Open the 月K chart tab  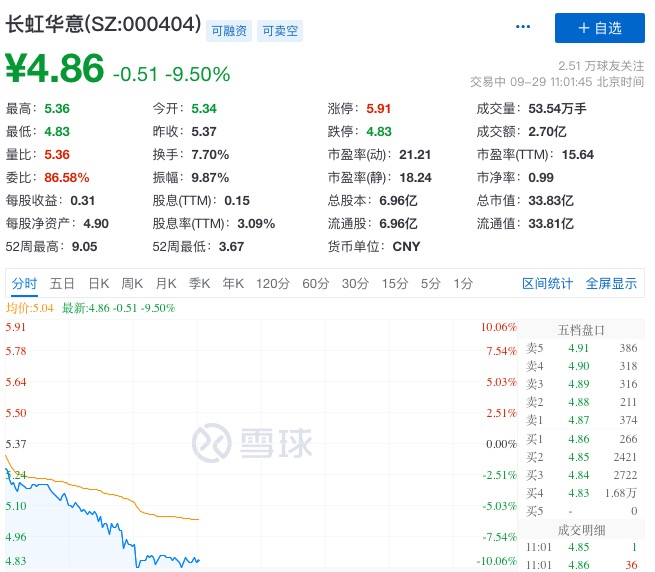pyautogui.click(x=166, y=284)
